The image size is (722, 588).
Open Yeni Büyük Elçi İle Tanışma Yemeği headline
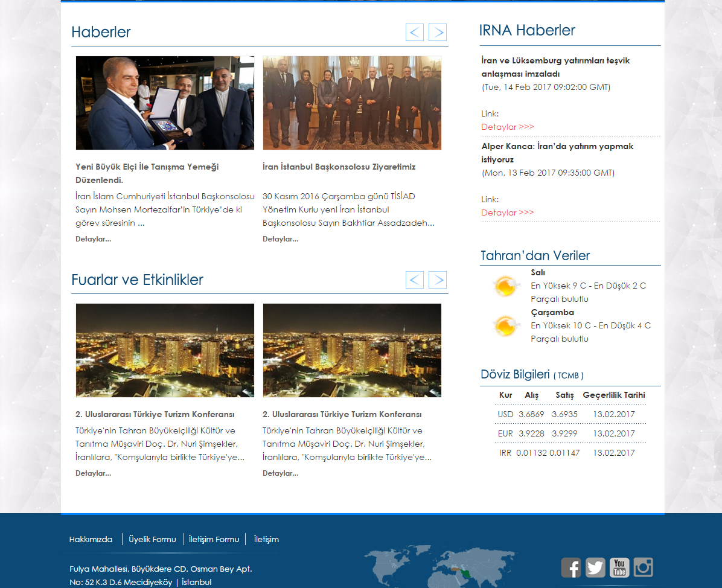coord(147,173)
